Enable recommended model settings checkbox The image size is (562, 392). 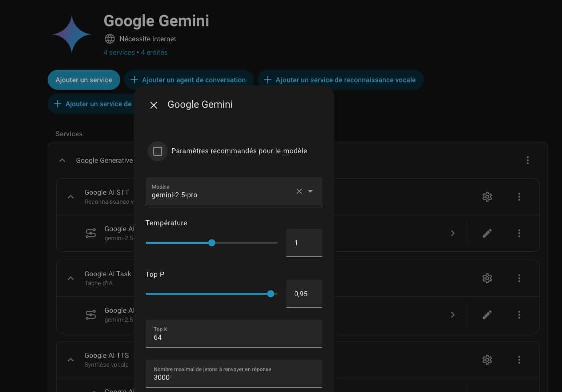click(158, 151)
